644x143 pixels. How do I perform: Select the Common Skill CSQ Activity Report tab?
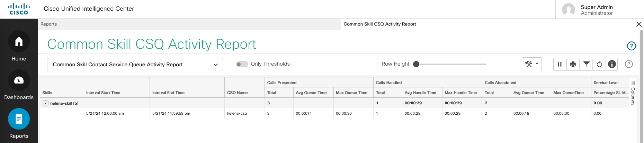(379, 24)
